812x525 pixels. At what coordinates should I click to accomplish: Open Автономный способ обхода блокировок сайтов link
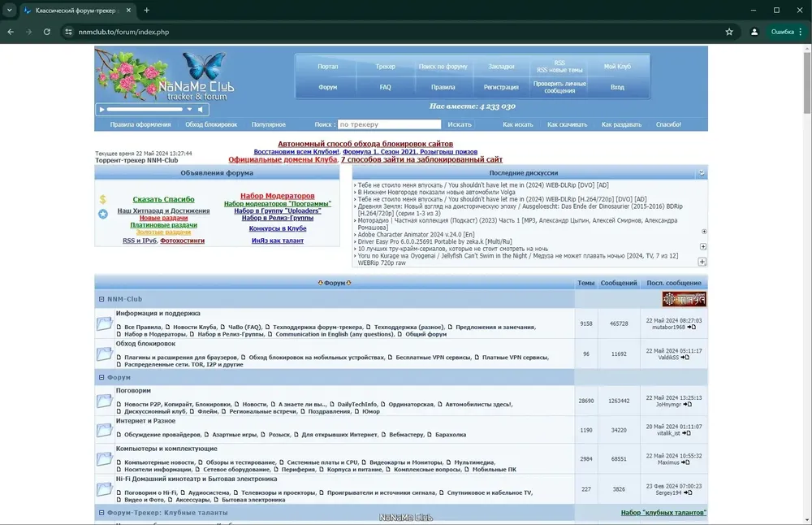coord(365,144)
